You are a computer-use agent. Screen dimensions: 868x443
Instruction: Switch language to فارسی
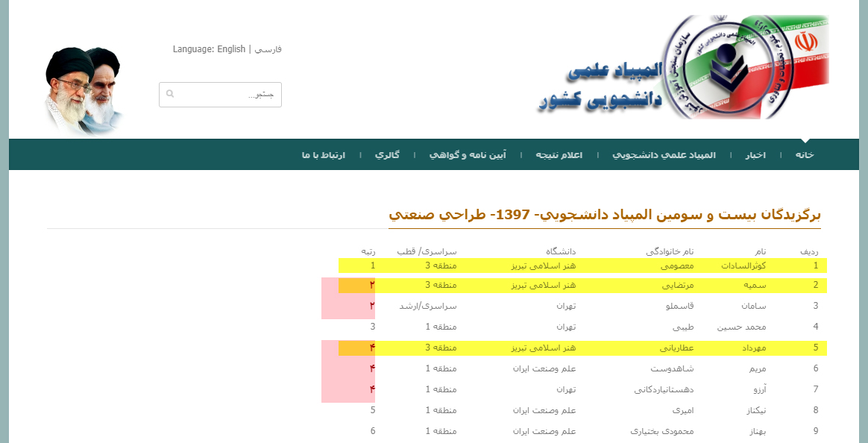[x=268, y=48]
